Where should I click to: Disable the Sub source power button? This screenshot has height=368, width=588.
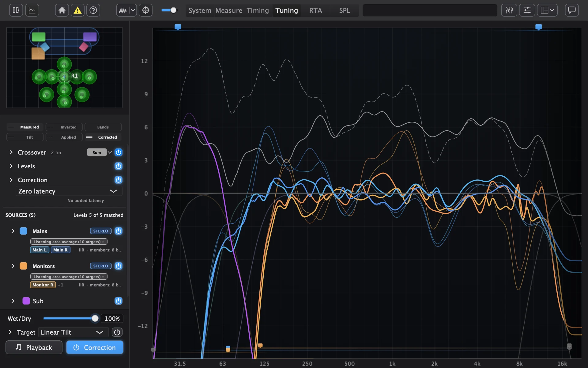pos(119,301)
